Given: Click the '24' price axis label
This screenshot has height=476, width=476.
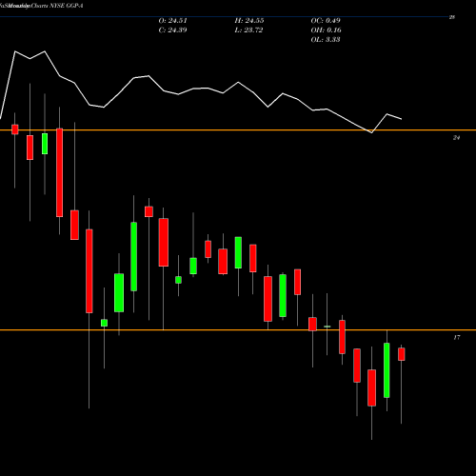Looking at the screenshot, I should tap(456, 138).
